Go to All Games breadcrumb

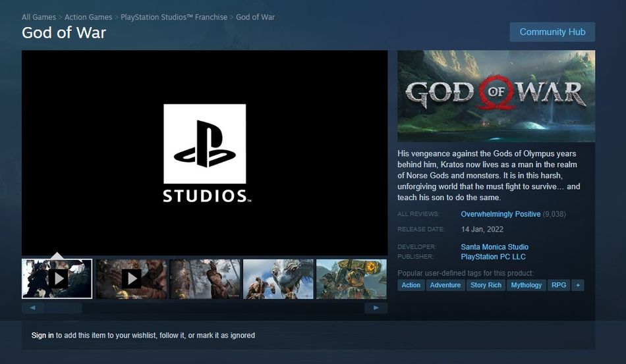(x=39, y=17)
